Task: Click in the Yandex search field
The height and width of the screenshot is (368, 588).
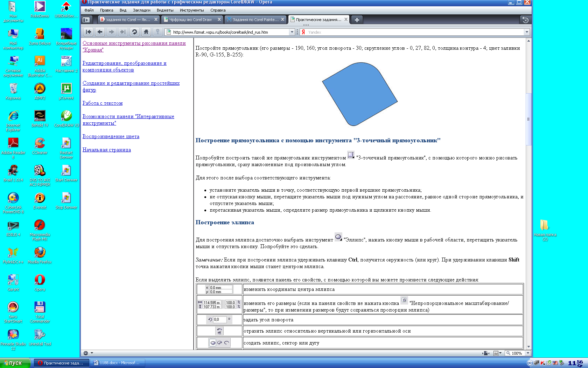Action: tap(415, 32)
